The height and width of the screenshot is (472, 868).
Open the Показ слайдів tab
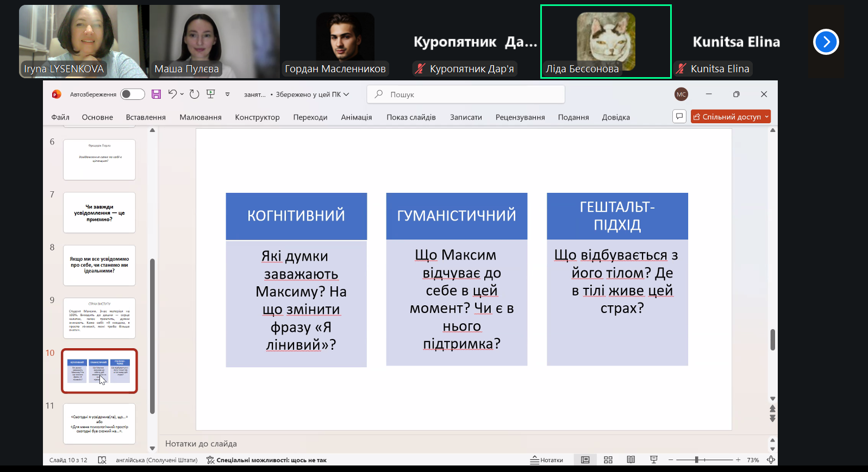pyautogui.click(x=411, y=117)
